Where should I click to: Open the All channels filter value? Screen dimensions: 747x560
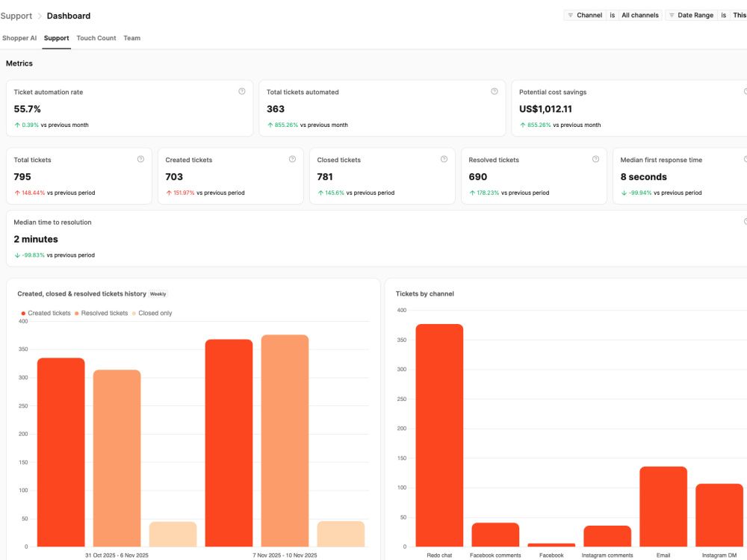point(640,15)
